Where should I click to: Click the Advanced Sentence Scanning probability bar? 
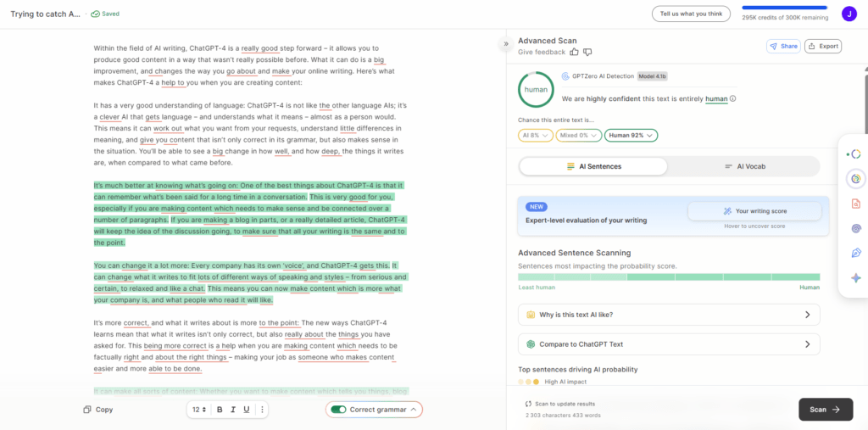[x=669, y=276]
